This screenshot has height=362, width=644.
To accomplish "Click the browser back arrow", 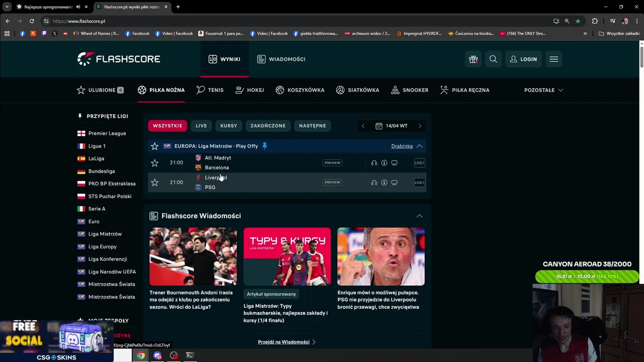I will point(8,21).
